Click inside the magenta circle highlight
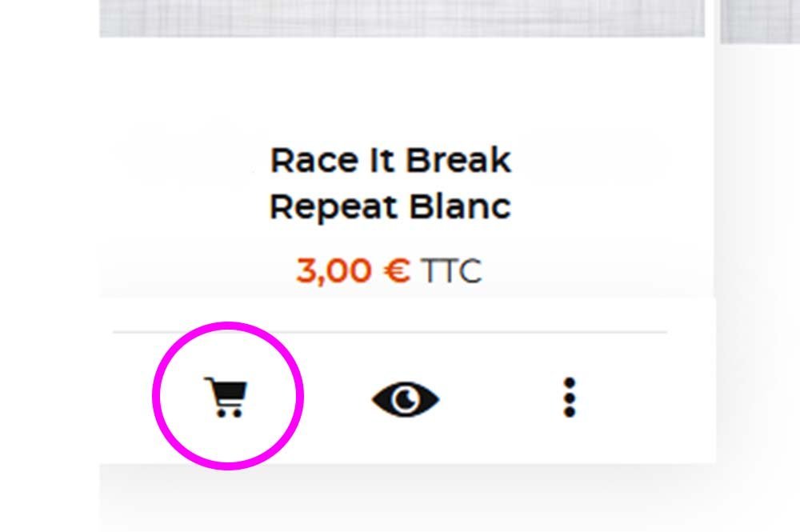The height and width of the screenshot is (532, 800). click(228, 396)
